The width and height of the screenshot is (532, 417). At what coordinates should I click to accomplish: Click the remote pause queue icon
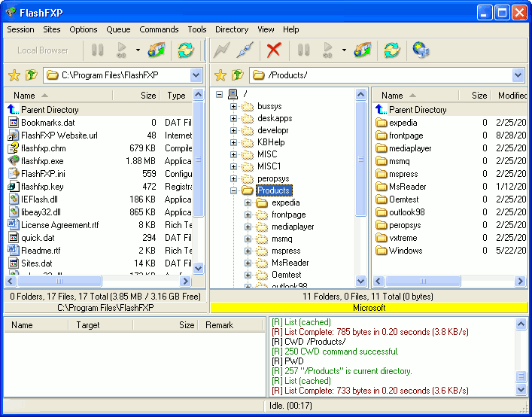point(303,50)
